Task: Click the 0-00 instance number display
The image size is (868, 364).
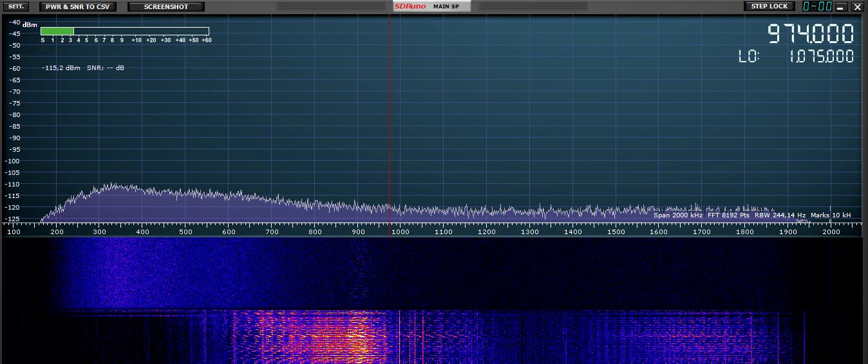Action: coord(817,6)
